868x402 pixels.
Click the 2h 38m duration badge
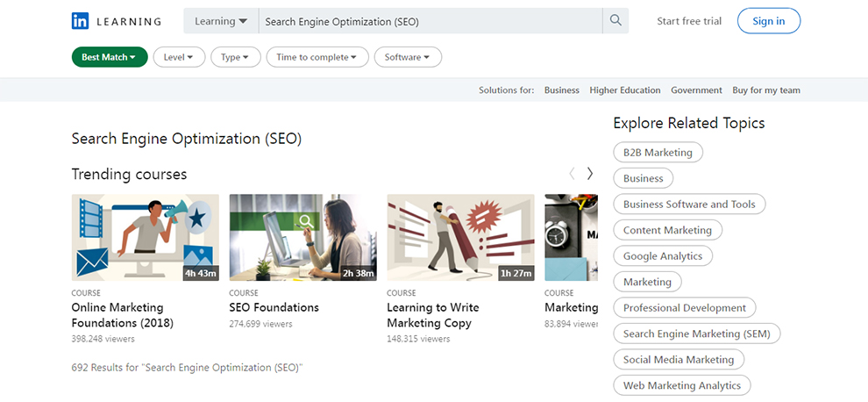click(359, 273)
